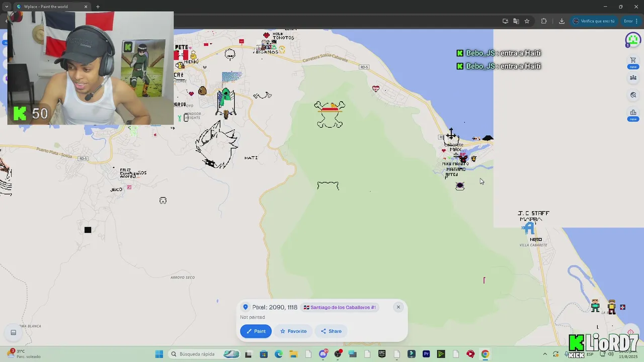Bookmark this page with the star icon

(x=527, y=21)
